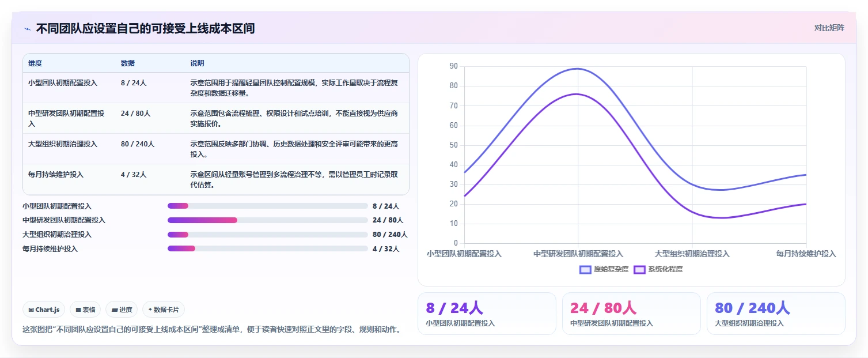Click the icon left of the card title
This screenshot has width=868, height=358.
pos(28,29)
